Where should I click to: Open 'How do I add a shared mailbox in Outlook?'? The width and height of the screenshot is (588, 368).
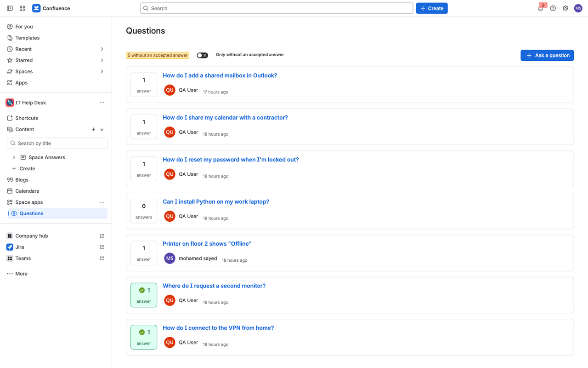click(x=220, y=75)
